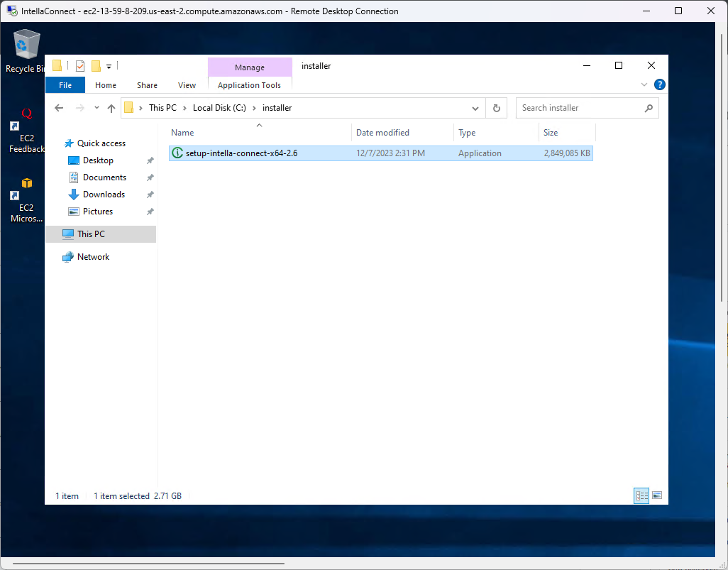Click Local Disk (C:) in the address path
Viewport: 728px width, 570px height.
click(x=219, y=108)
